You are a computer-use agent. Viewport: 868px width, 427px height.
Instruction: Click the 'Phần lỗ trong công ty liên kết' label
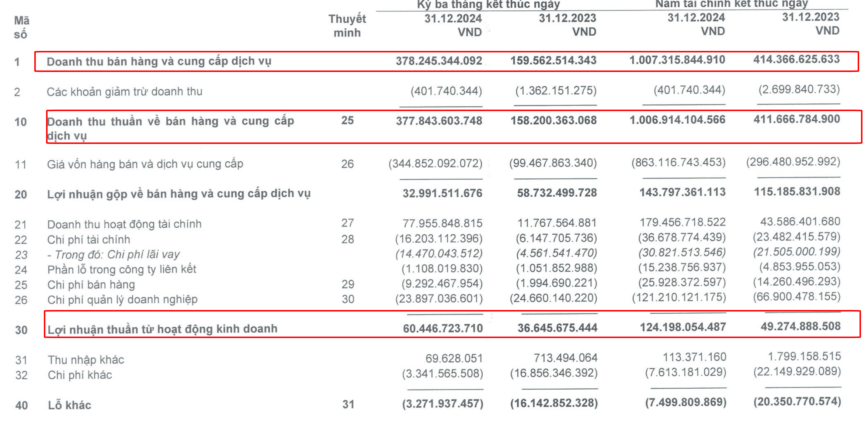coord(122,269)
